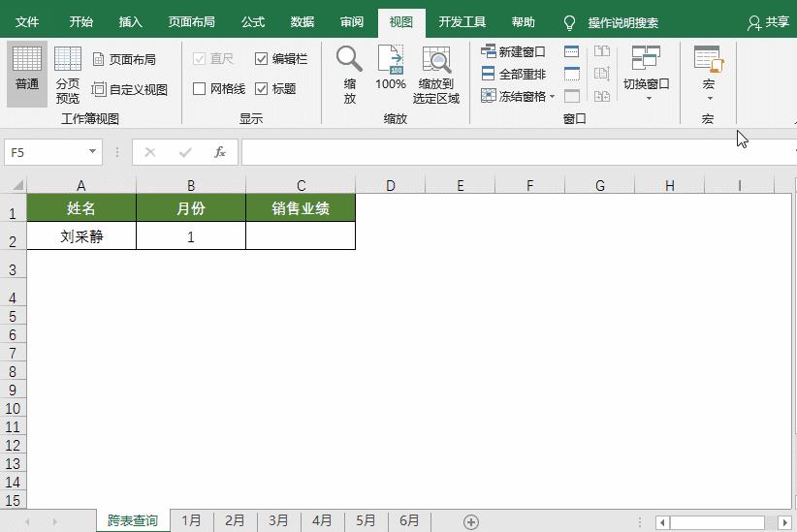Switch to the 开发工具 Developer tab
Viewport: 797px width, 532px height.
pos(462,22)
